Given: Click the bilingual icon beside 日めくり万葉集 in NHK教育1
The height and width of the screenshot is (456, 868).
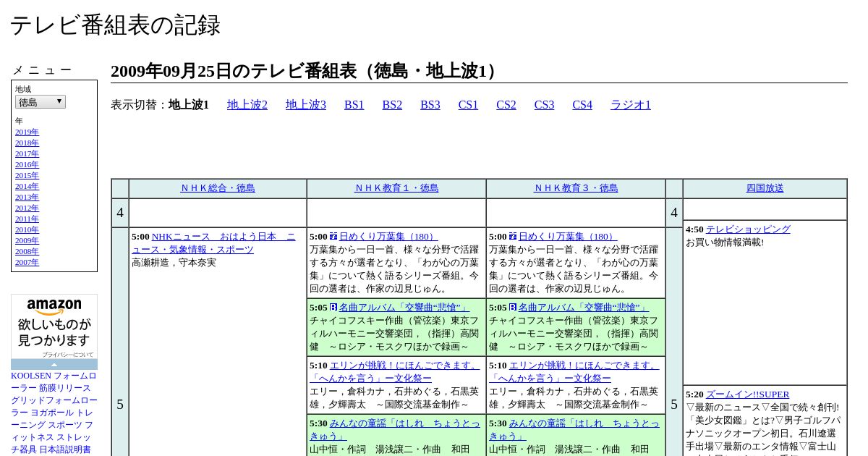Looking at the screenshot, I should (x=333, y=236).
